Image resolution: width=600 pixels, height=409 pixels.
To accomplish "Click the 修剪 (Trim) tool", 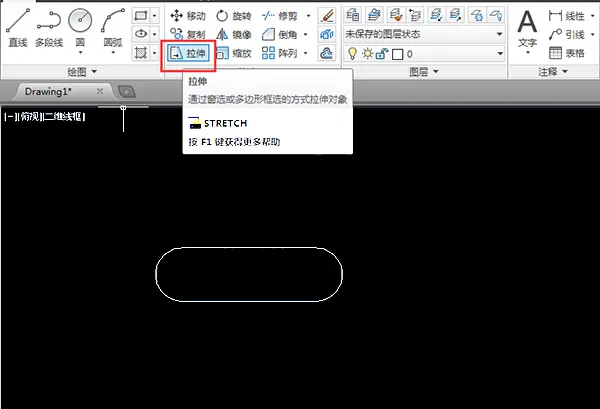I will click(279, 16).
